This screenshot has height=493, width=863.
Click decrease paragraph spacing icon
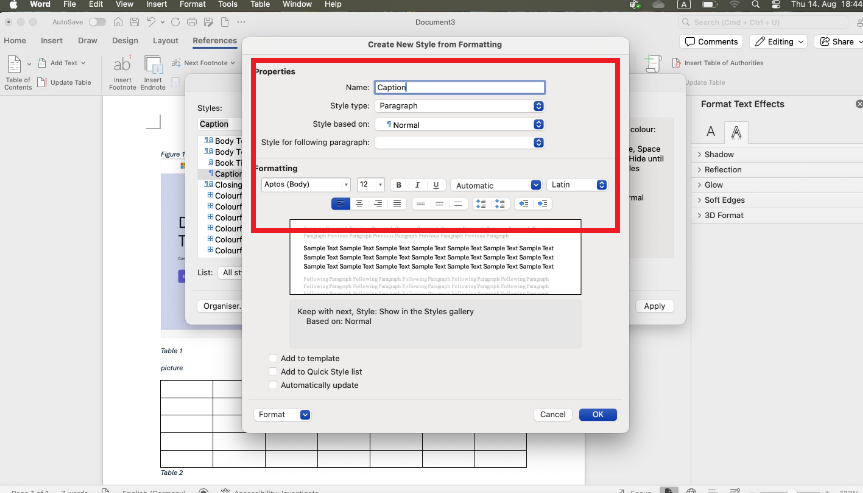(500, 204)
